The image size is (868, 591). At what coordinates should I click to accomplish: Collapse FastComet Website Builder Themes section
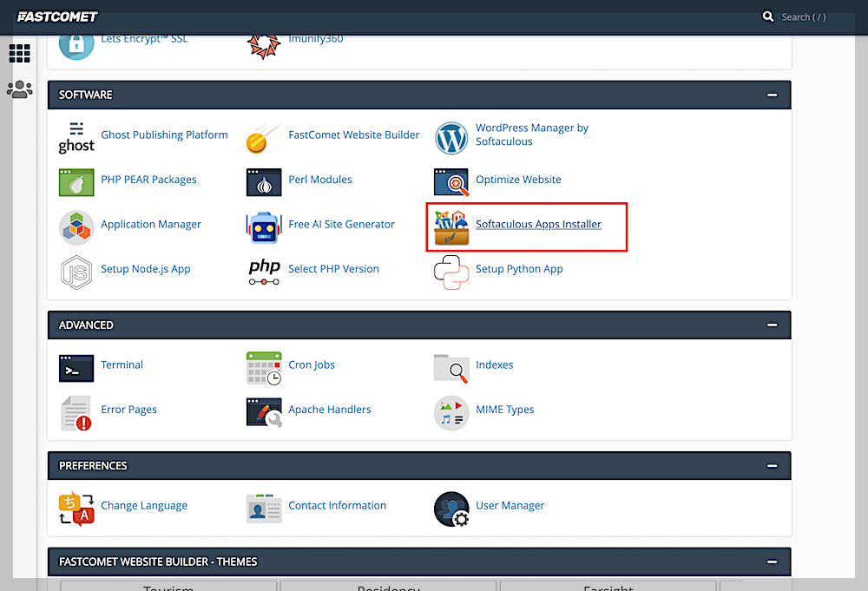772,561
